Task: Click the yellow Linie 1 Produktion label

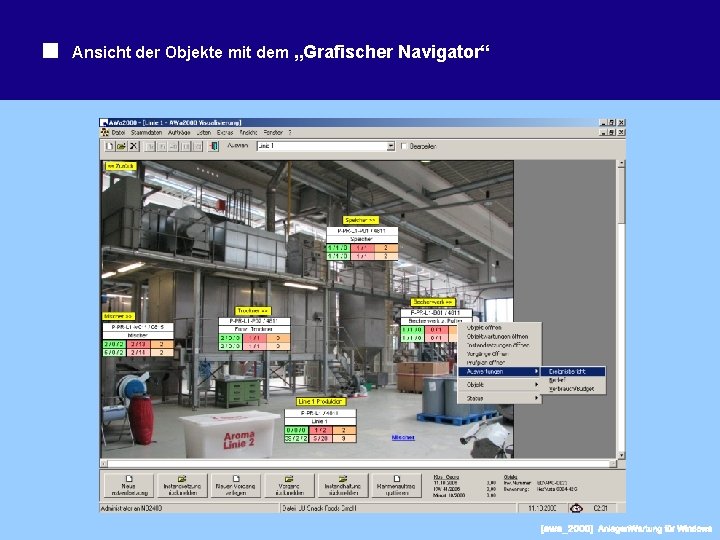Action: pos(321,401)
